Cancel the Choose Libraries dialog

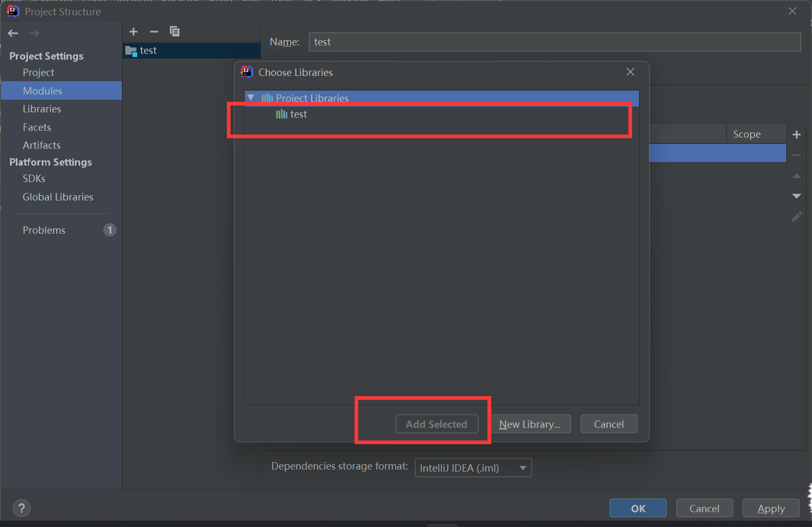(x=609, y=424)
